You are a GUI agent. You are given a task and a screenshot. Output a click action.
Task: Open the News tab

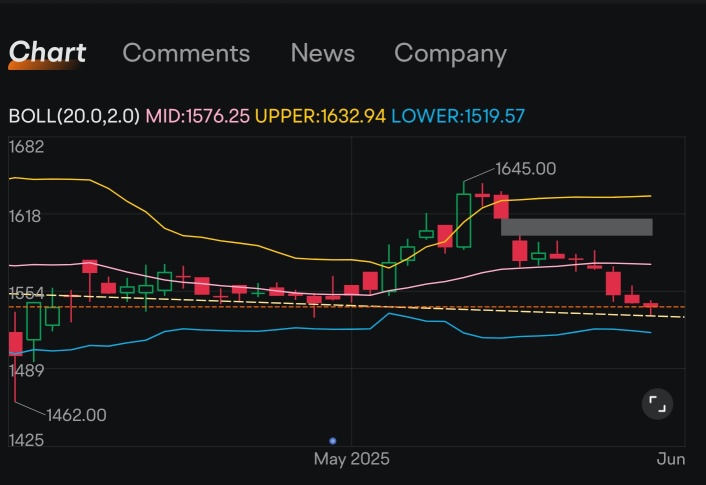click(x=323, y=53)
